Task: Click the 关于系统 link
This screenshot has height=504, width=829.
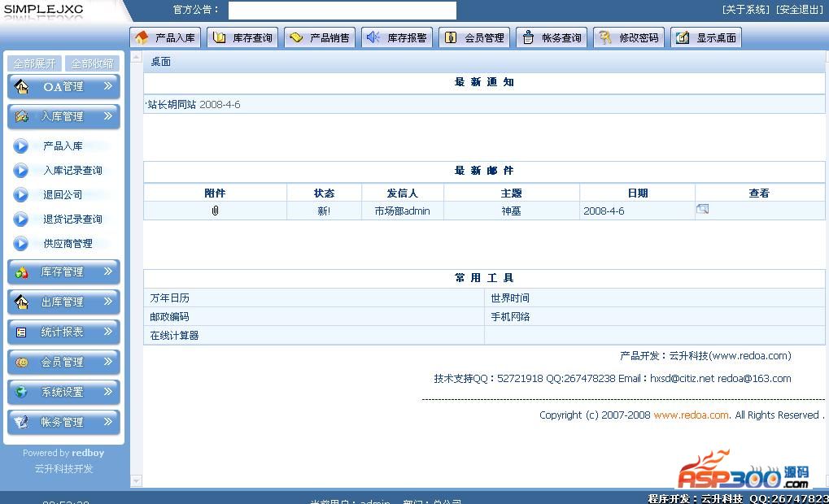Action: coord(746,10)
